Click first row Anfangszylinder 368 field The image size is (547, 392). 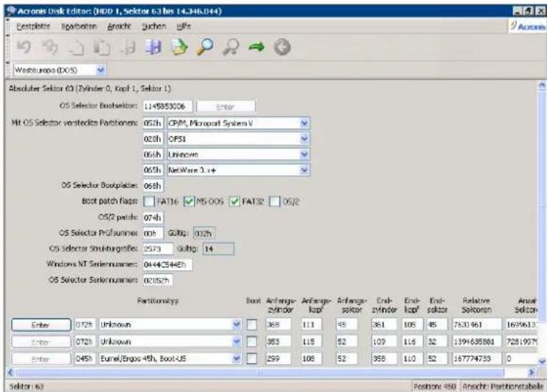pyautogui.click(x=278, y=325)
